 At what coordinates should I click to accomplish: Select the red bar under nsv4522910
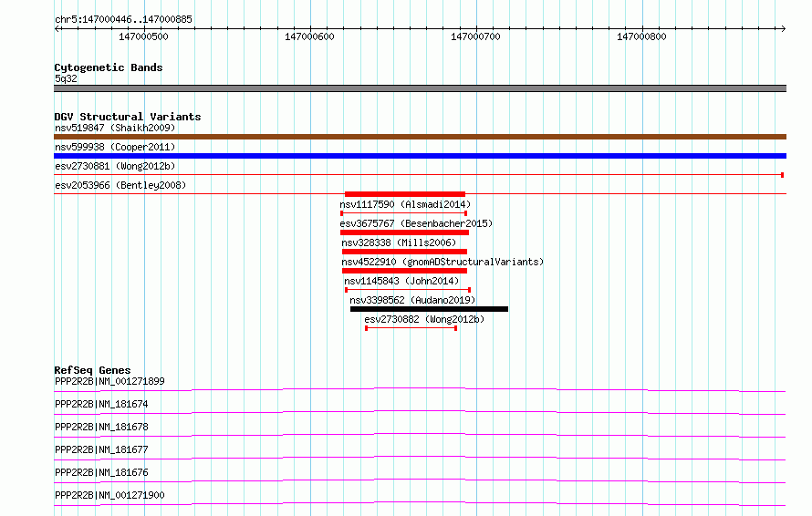pyautogui.click(x=404, y=271)
